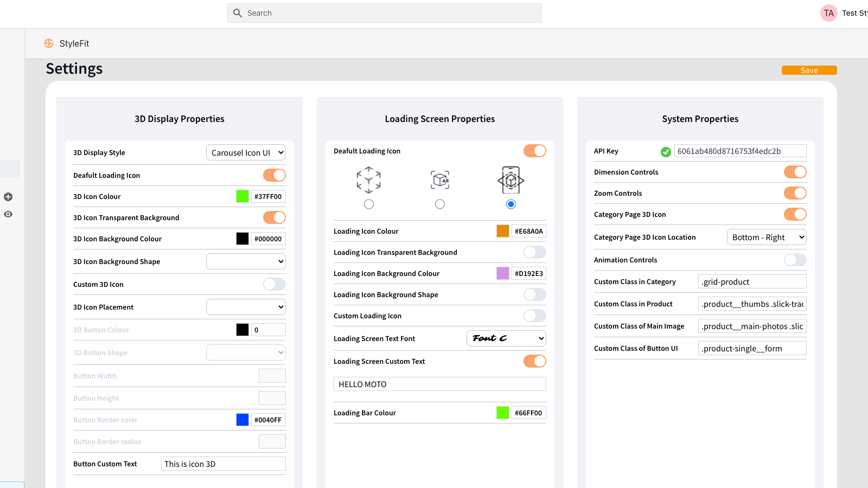868x488 pixels.
Task: Toggle the Zoom Controls switch
Action: (x=795, y=193)
